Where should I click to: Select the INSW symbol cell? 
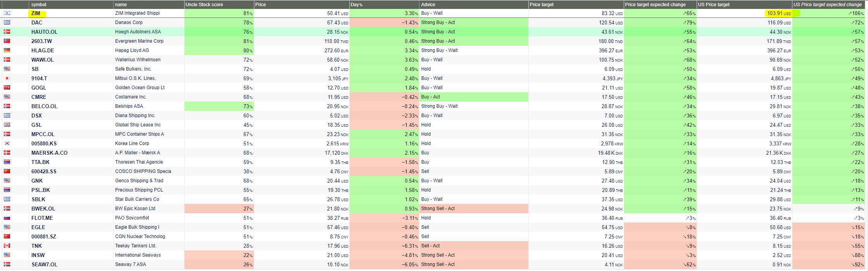tap(71, 255)
